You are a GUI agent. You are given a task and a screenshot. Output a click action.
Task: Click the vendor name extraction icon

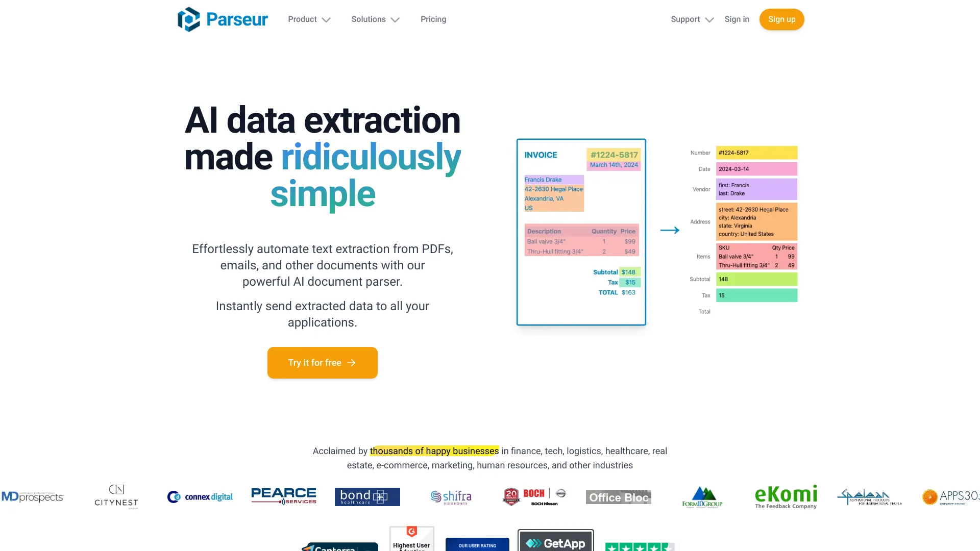point(756,189)
